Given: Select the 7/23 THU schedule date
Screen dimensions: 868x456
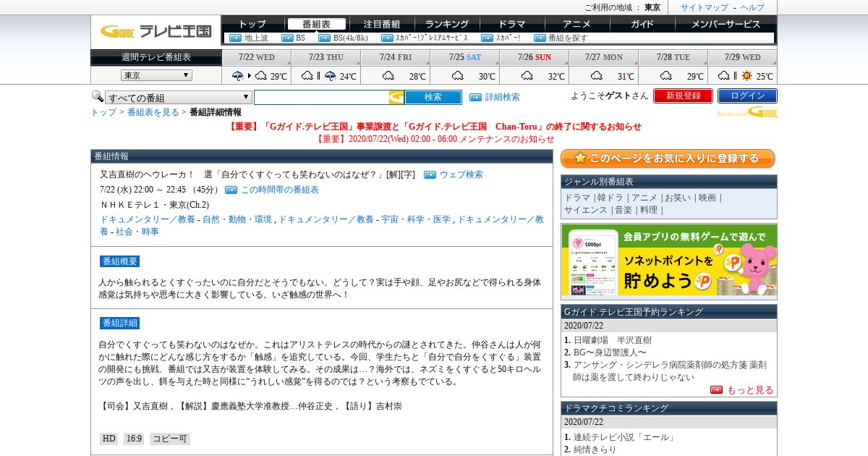Looking at the screenshot, I should tap(325, 57).
